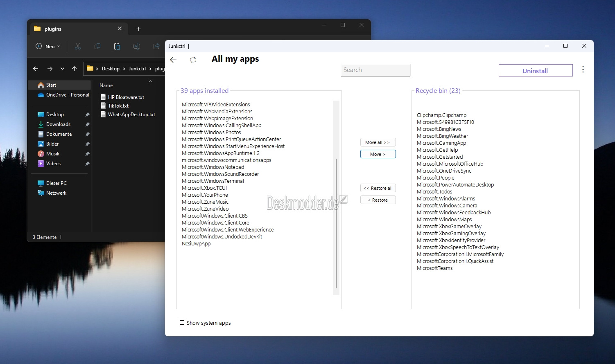Viewport: 615px width, 364px height.
Task: Open OneDrive - Personal in sidebar
Action: pyautogui.click(x=59, y=95)
